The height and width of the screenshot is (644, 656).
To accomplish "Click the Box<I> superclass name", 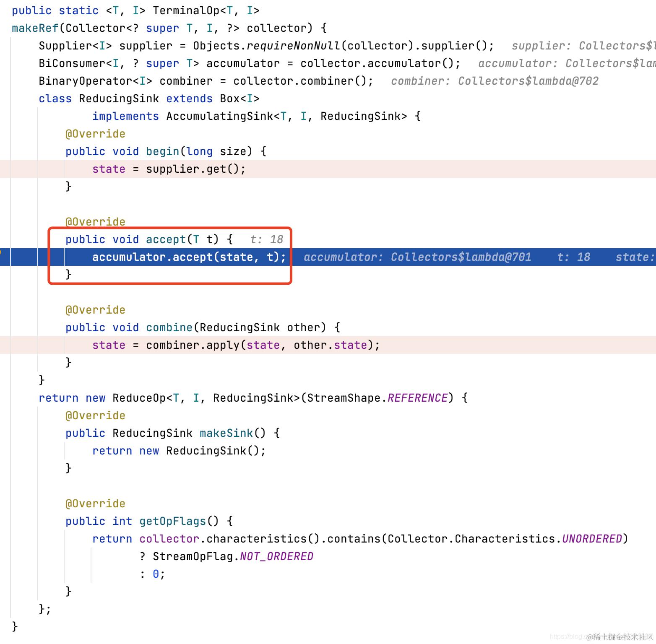I will click(x=239, y=99).
